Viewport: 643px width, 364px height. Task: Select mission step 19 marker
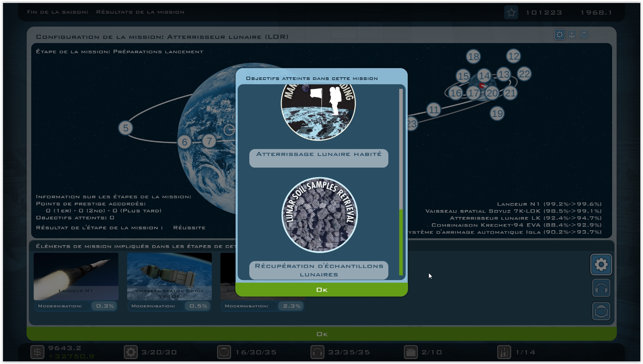coord(497,114)
